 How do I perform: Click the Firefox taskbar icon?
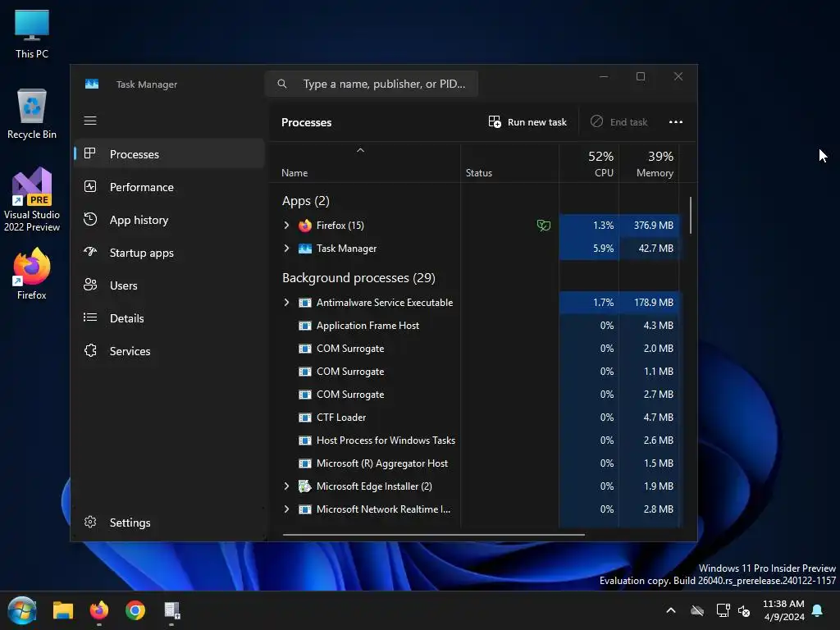click(98, 610)
